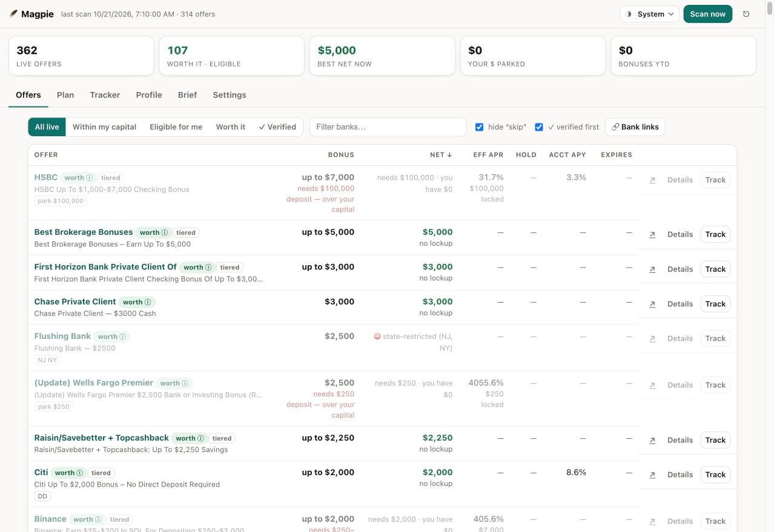Sort by the OFFER column header
Image resolution: width=774 pixels, height=532 pixels.
point(46,155)
